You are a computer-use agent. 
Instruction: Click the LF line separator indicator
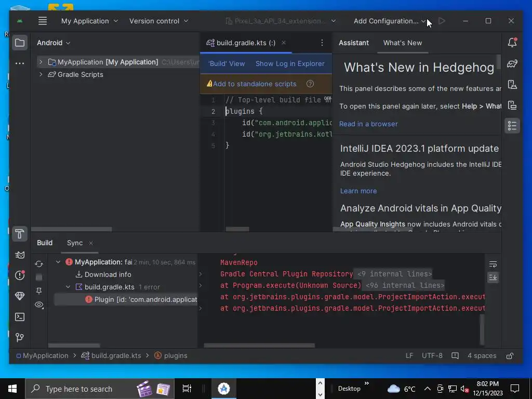[x=409, y=355]
